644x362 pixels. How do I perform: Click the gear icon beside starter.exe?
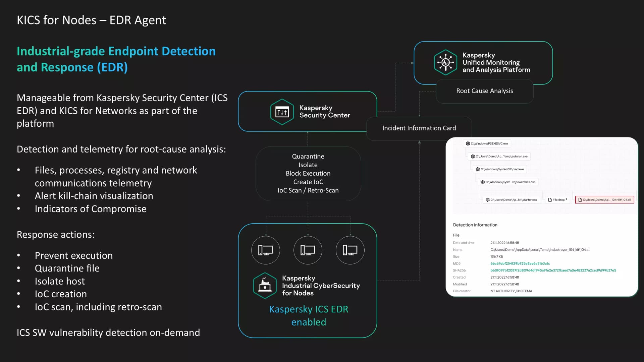[x=488, y=200]
